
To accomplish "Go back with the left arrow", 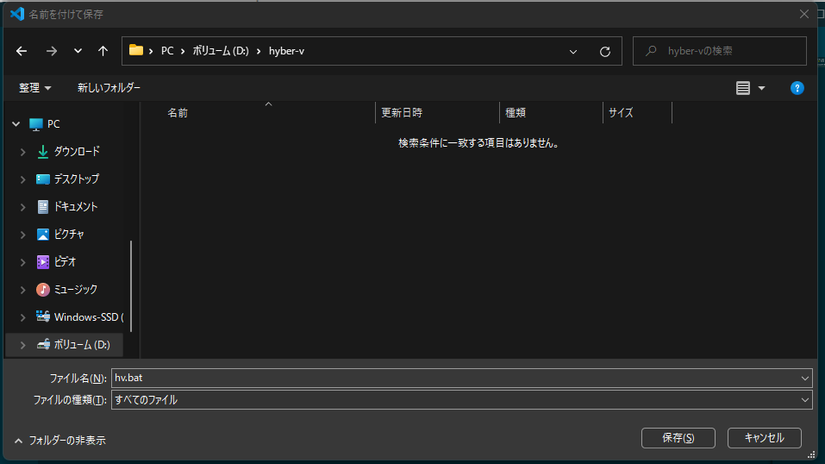I will (x=22, y=51).
